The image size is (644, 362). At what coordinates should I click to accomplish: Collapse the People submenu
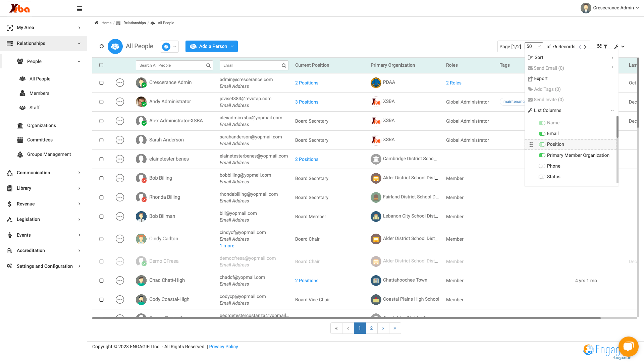click(49, 61)
